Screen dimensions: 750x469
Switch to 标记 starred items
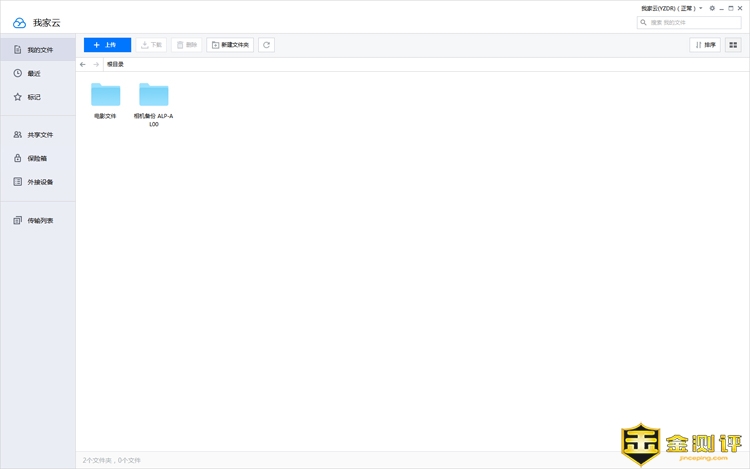pos(34,97)
